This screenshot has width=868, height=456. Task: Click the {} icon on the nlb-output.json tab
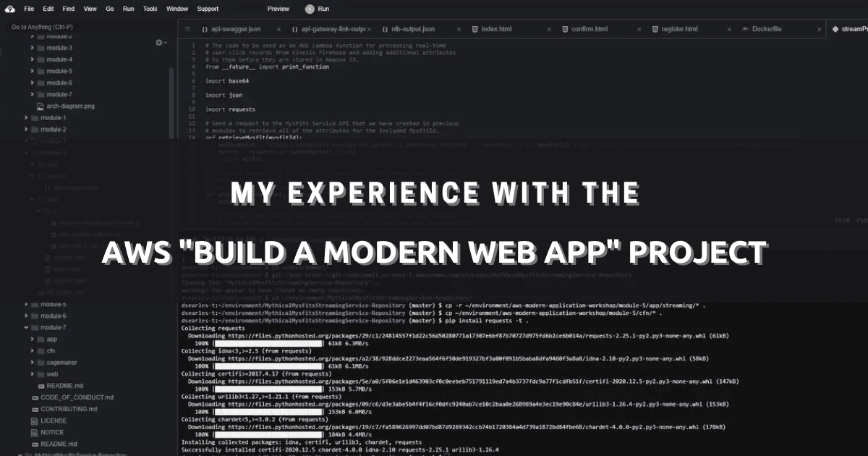(x=384, y=29)
